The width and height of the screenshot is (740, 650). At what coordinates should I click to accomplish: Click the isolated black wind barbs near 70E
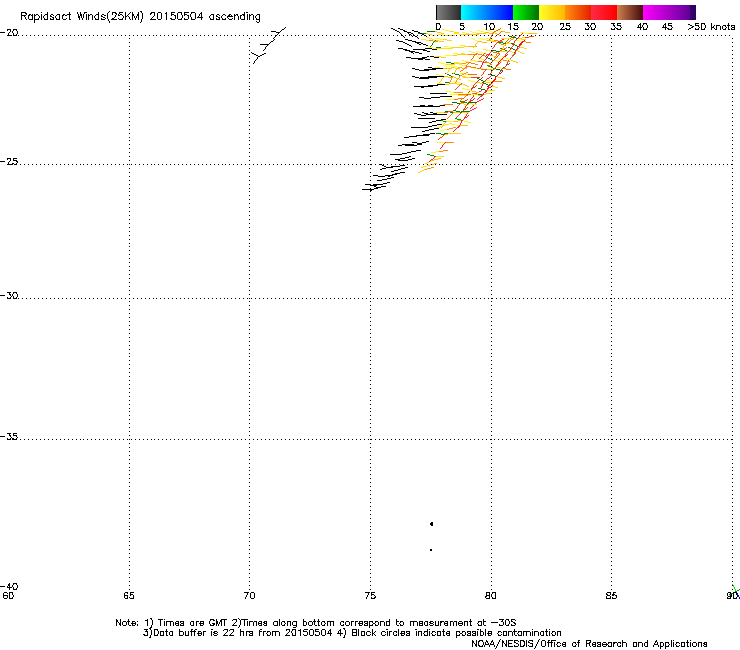pyautogui.click(x=268, y=45)
